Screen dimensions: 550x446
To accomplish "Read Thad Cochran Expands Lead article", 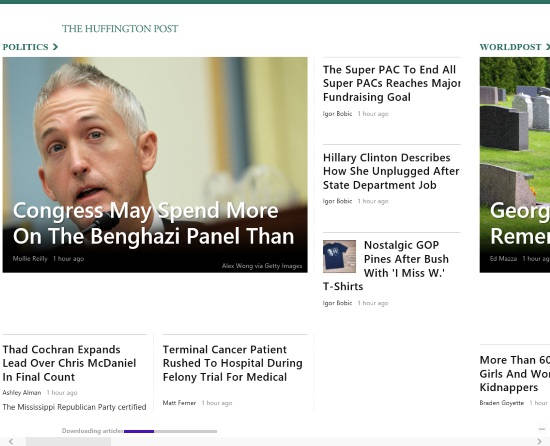I will pos(69,363).
